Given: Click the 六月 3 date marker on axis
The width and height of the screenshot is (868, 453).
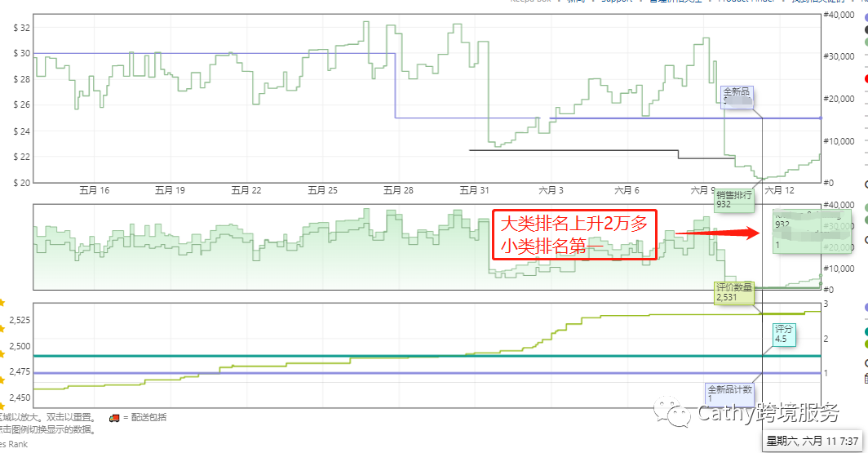Looking at the screenshot, I should (x=551, y=190).
